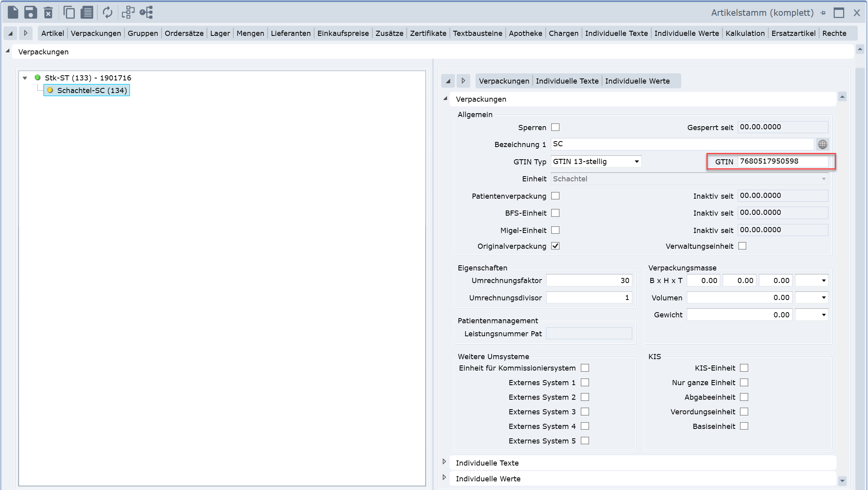Click the delete trash icon
The height and width of the screenshot is (490, 868).
[48, 13]
